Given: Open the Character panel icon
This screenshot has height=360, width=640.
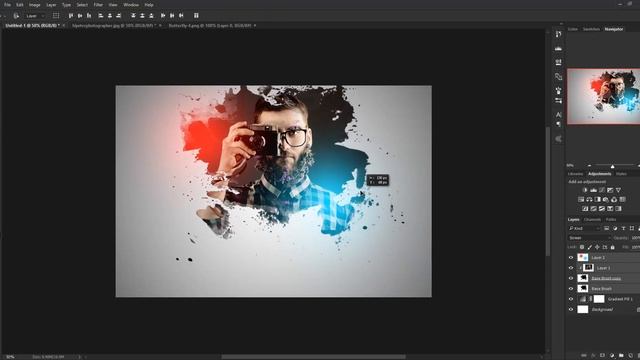Looking at the screenshot, I should click(x=558, y=115).
